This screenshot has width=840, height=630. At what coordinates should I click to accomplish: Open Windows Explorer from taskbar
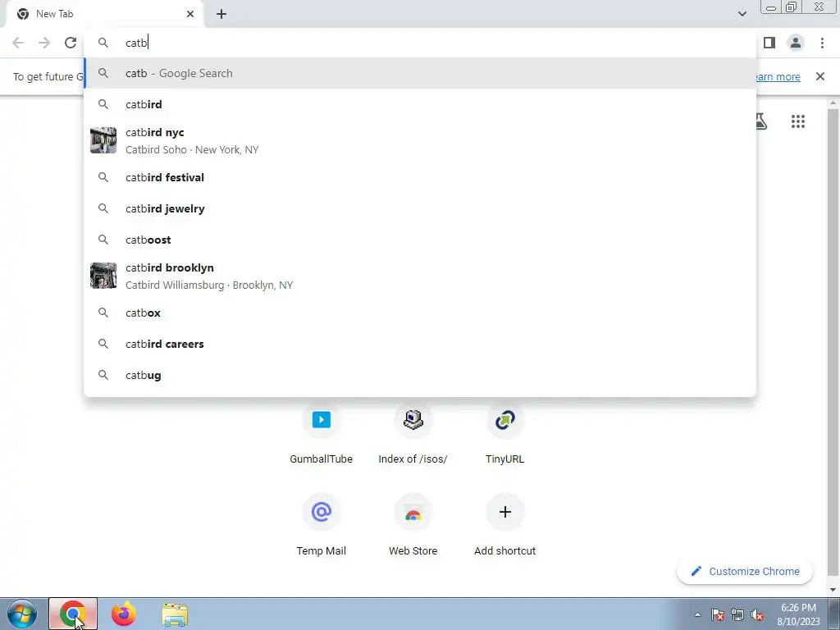pos(175,614)
